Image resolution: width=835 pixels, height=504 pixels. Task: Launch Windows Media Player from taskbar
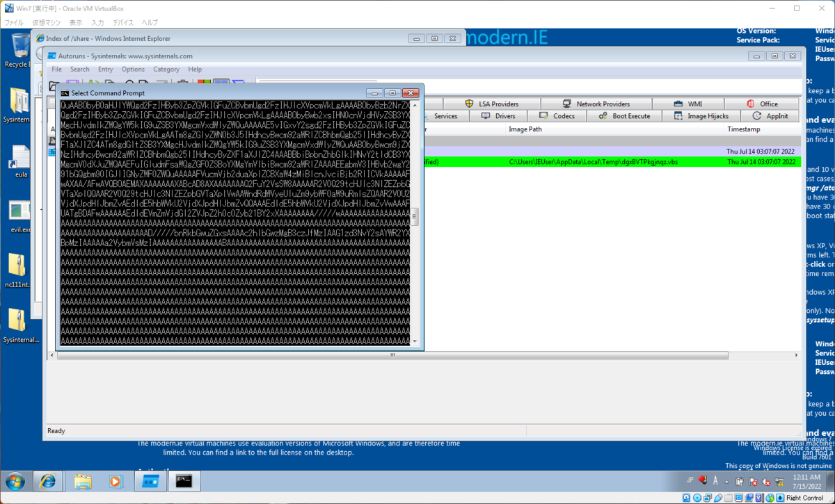coord(116,481)
